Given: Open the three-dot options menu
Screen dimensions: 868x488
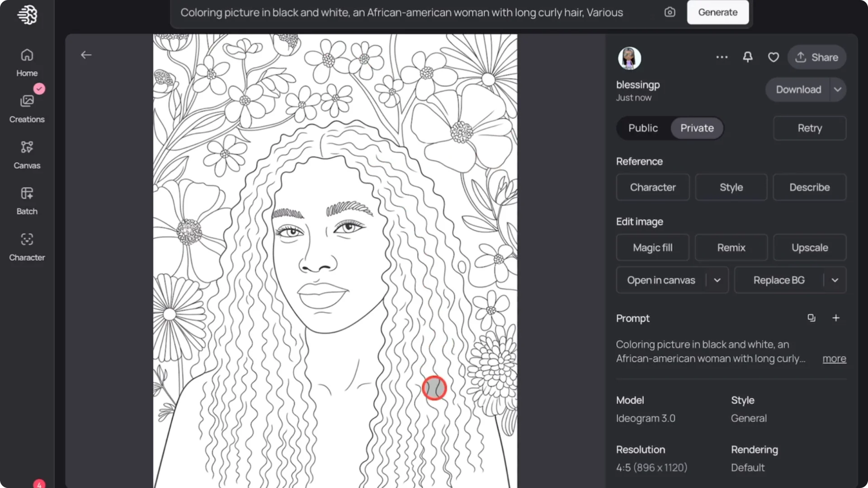Looking at the screenshot, I should pos(722,57).
